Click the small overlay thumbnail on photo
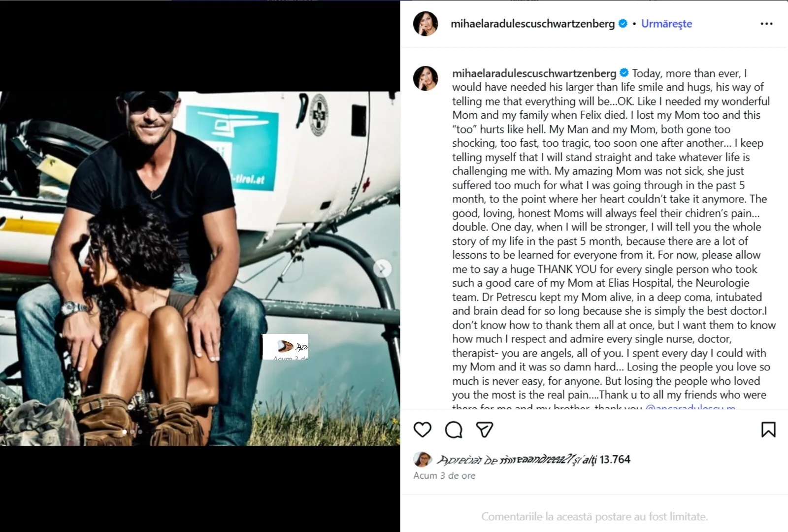 click(x=284, y=347)
